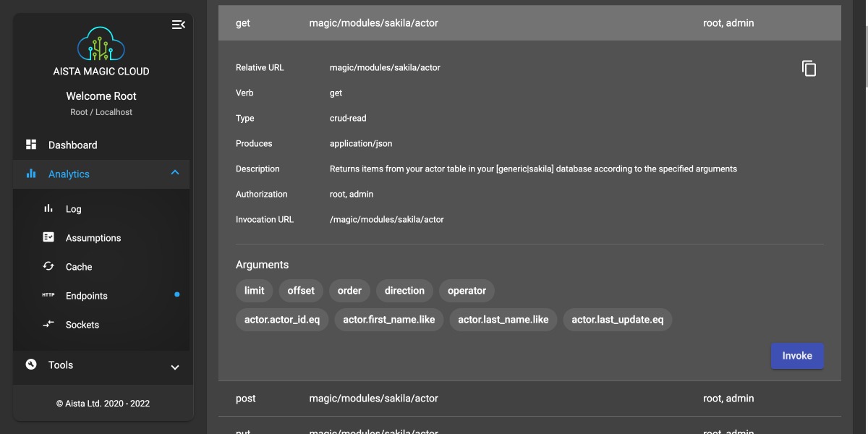
Task: Click the Sockets arrows icon
Action: click(48, 324)
